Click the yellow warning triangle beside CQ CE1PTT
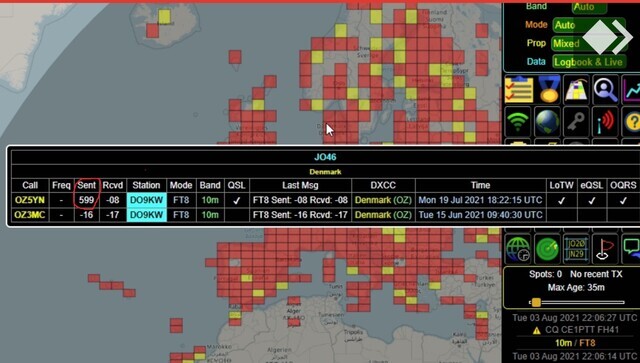Image resolution: width=640 pixels, height=363 pixels. 537,330
